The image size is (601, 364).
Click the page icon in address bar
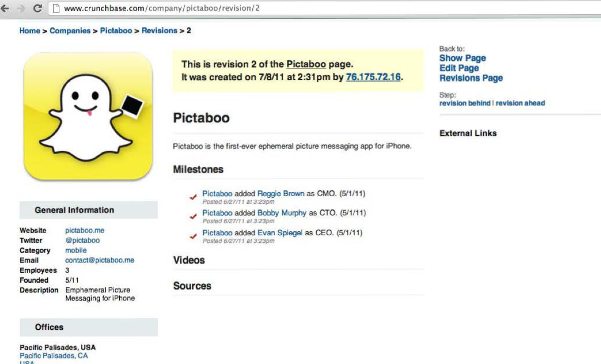pos(57,8)
